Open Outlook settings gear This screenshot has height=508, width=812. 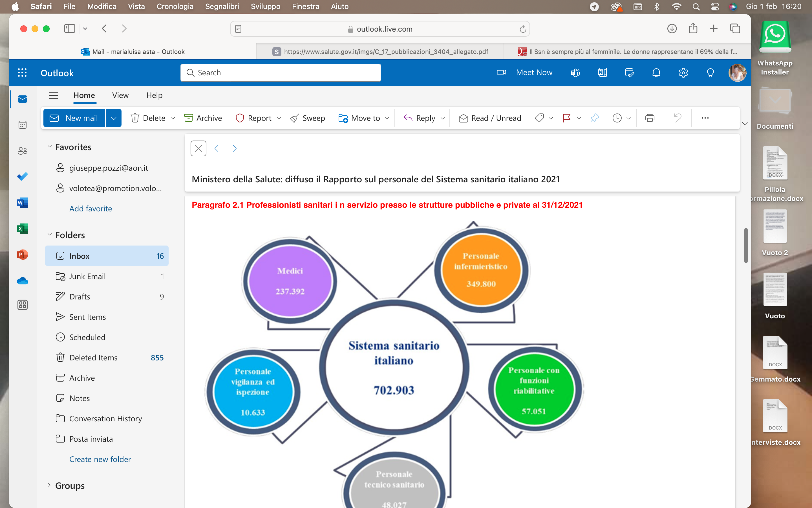click(x=683, y=73)
